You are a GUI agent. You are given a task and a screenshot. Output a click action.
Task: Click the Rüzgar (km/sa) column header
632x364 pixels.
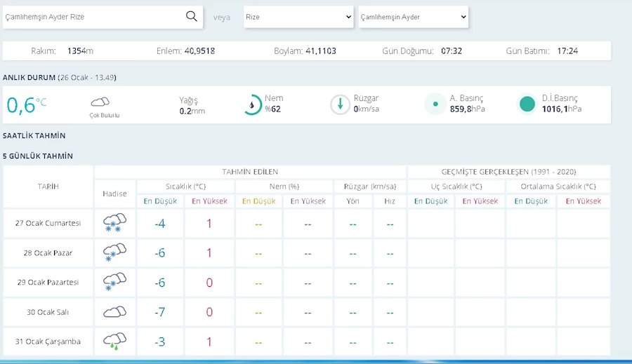click(370, 187)
